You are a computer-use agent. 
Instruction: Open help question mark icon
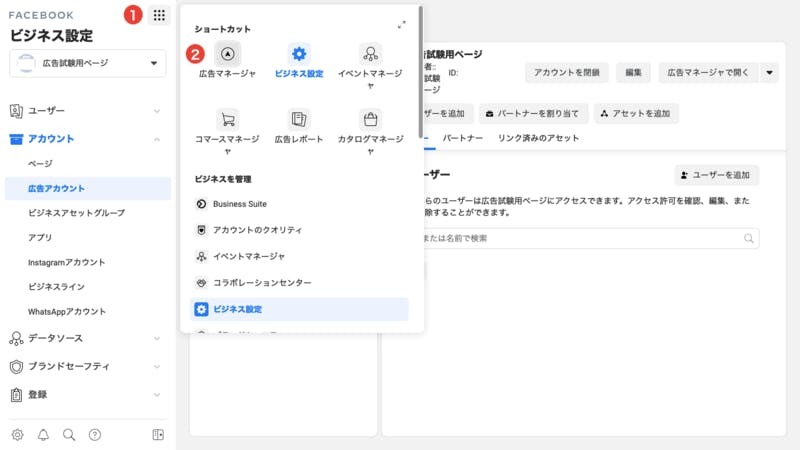click(x=95, y=435)
